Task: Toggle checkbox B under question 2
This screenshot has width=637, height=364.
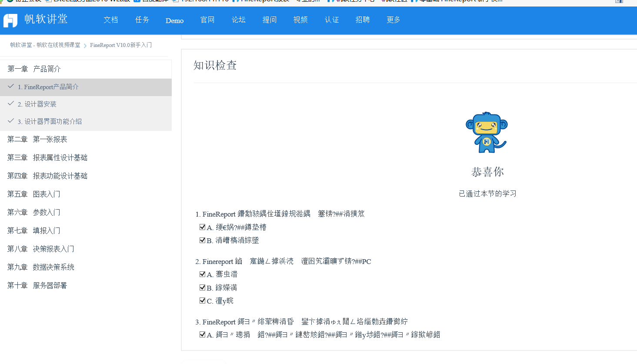Action: point(202,287)
